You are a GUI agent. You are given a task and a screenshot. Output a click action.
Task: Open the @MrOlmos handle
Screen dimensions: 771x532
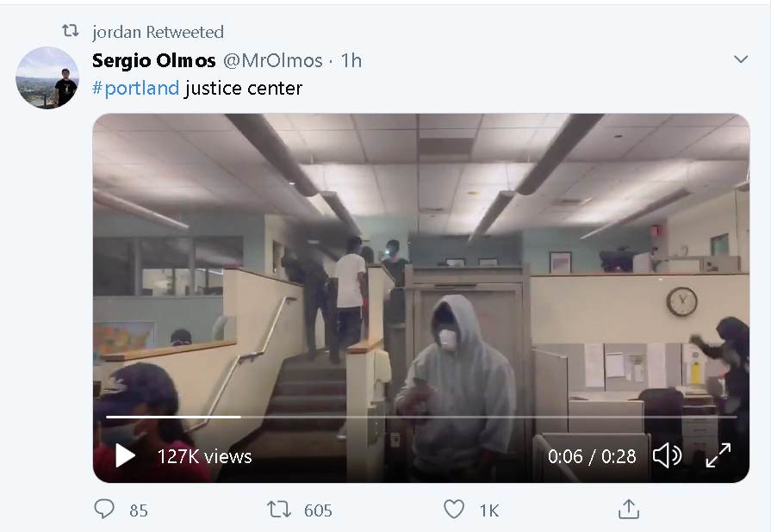tap(273, 60)
